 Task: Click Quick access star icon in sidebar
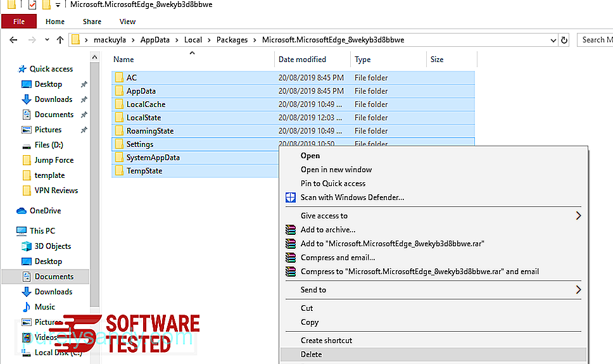click(x=22, y=69)
